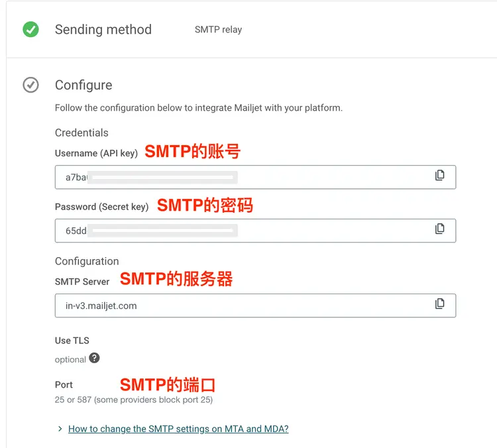497x448 pixels.
Task: Click the Username (API key) label
Action: coord(96,153)
